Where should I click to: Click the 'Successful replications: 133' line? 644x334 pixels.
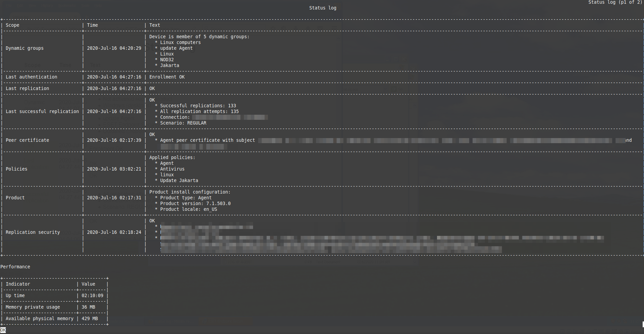click(x=198, y=106)
